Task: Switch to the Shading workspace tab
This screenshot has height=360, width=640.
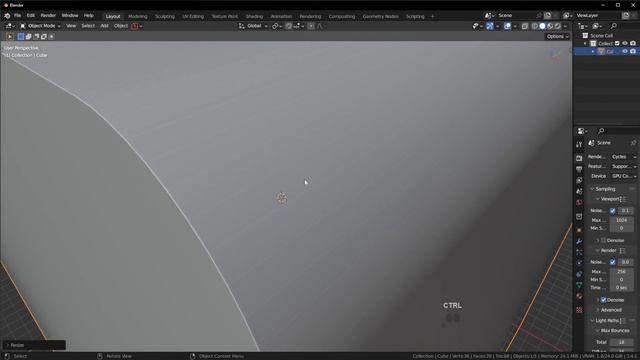Action: pyautogui.click(x=254, y=16)
